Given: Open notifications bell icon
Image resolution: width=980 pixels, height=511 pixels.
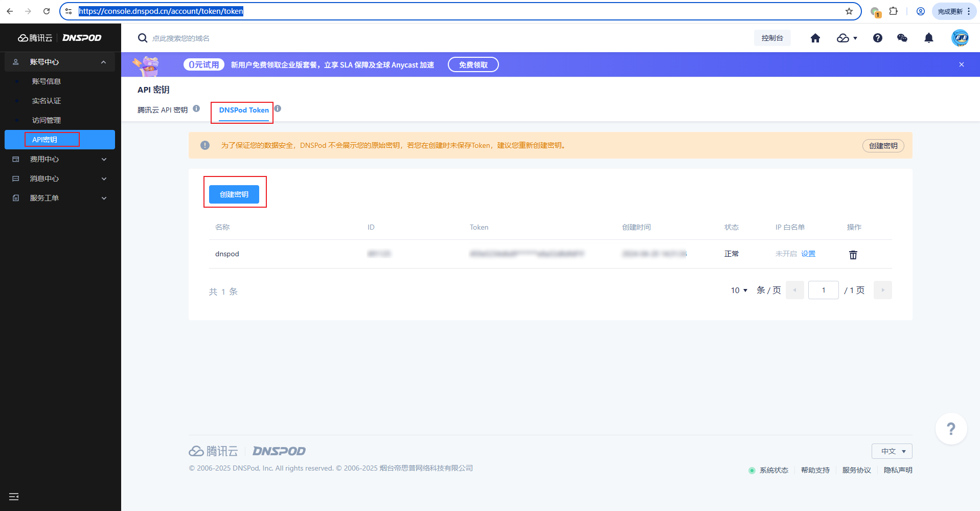Looking at the screenshot, I should [x=929, y=38].
